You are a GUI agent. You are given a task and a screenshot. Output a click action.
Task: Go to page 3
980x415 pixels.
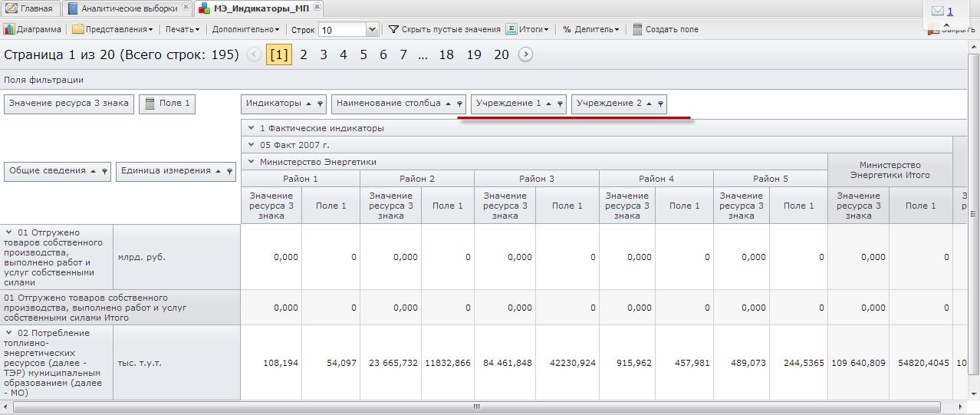pyautogui.click(x=324, y=54)
